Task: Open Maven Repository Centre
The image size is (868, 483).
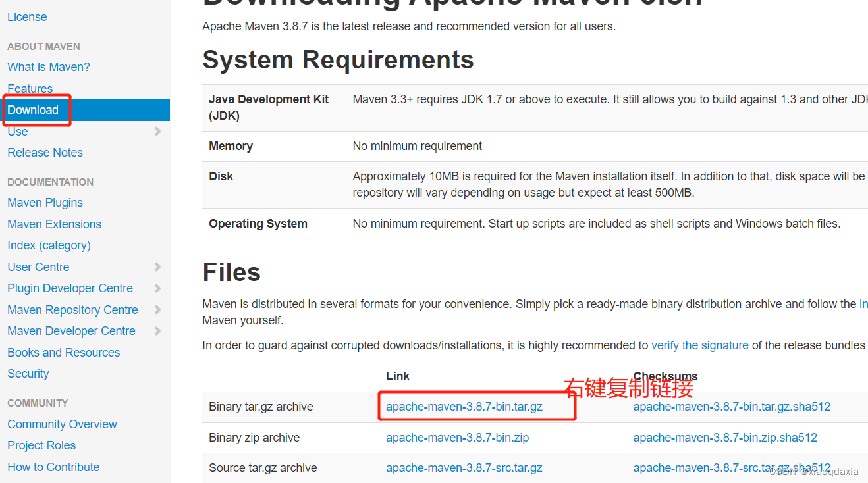Action: click(73, 310)
